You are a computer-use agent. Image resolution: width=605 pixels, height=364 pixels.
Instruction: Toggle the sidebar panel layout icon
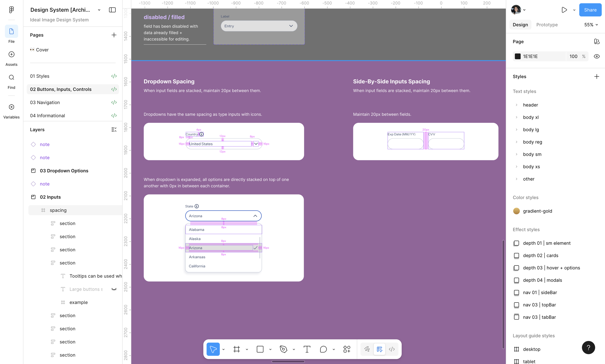112,10
